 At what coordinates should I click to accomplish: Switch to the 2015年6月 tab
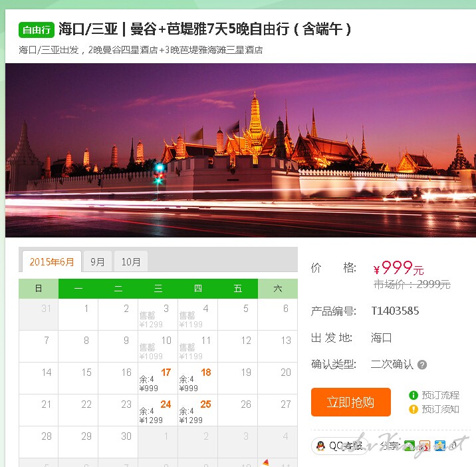(x=52, y=261)
